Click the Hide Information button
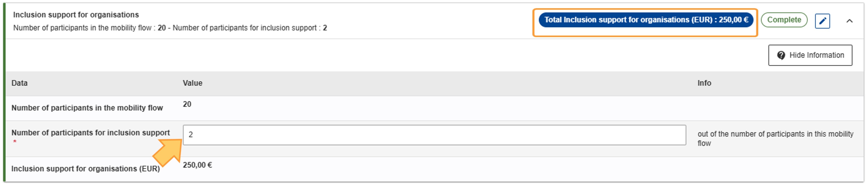The image size is (868, 185). pyautogui.click(x=810, y=55)
